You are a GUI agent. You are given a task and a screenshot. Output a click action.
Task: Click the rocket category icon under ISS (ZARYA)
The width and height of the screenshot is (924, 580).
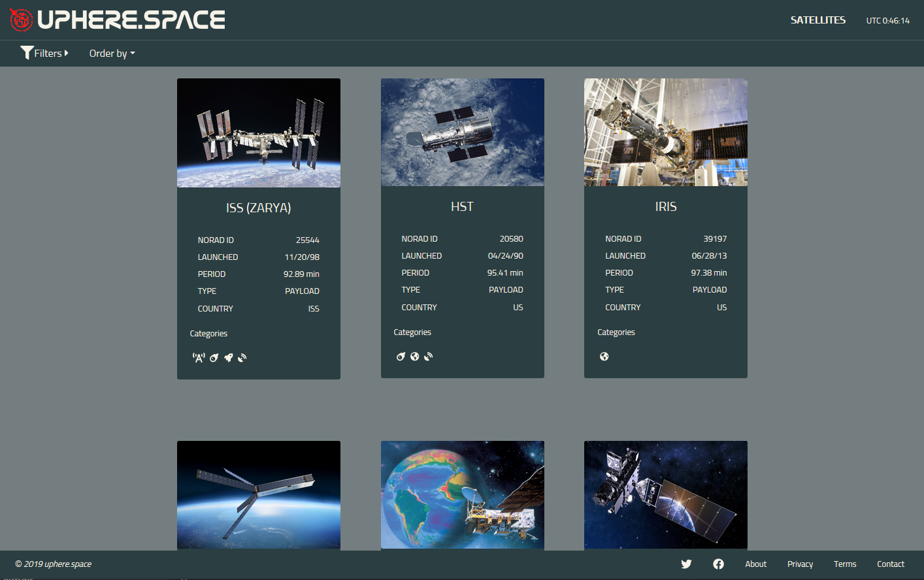coord(228,357)
